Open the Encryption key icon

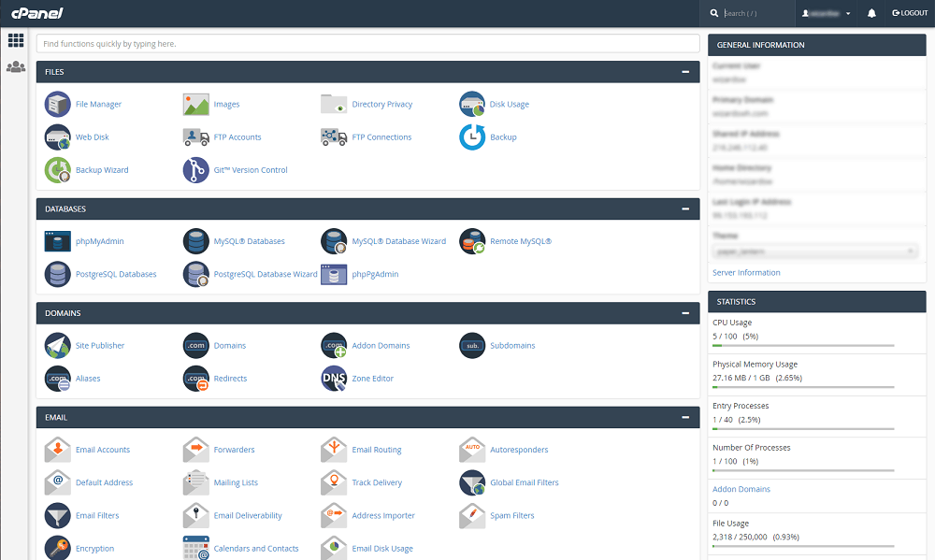[58, 548]
